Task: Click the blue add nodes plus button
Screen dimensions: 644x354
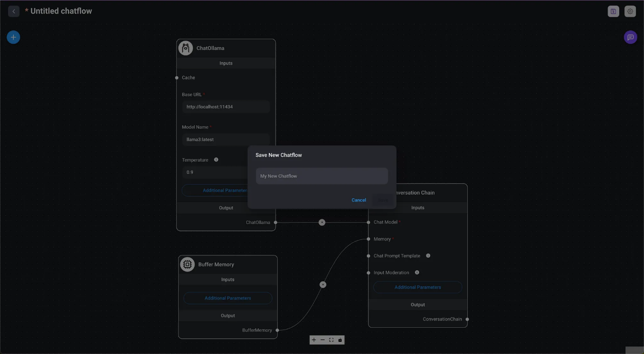Action: [14, 37]
